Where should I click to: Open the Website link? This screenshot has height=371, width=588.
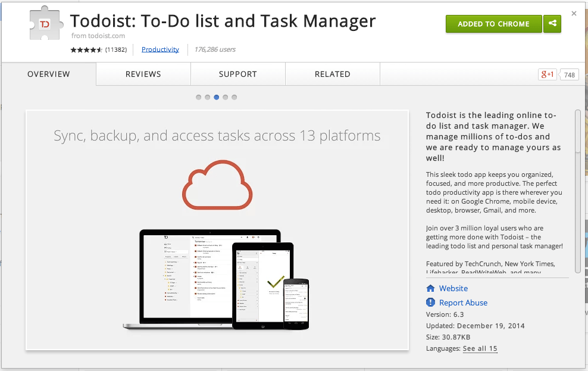pyautogui.click(x=453, y=288)
